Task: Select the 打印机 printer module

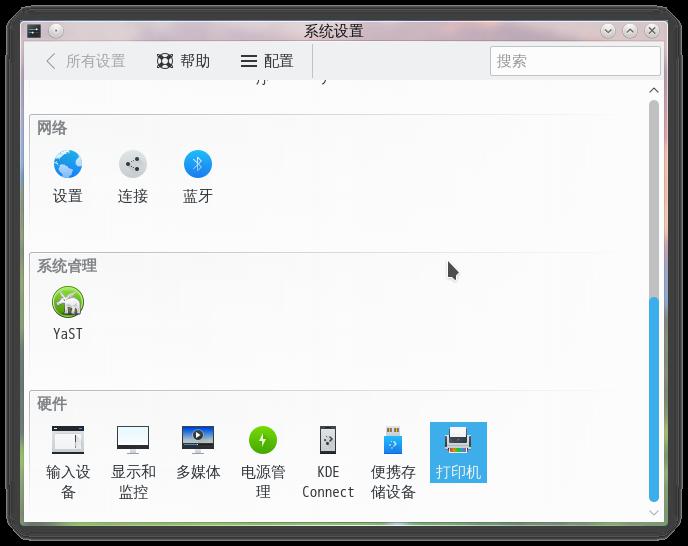Action: click(x=458, y=453)
